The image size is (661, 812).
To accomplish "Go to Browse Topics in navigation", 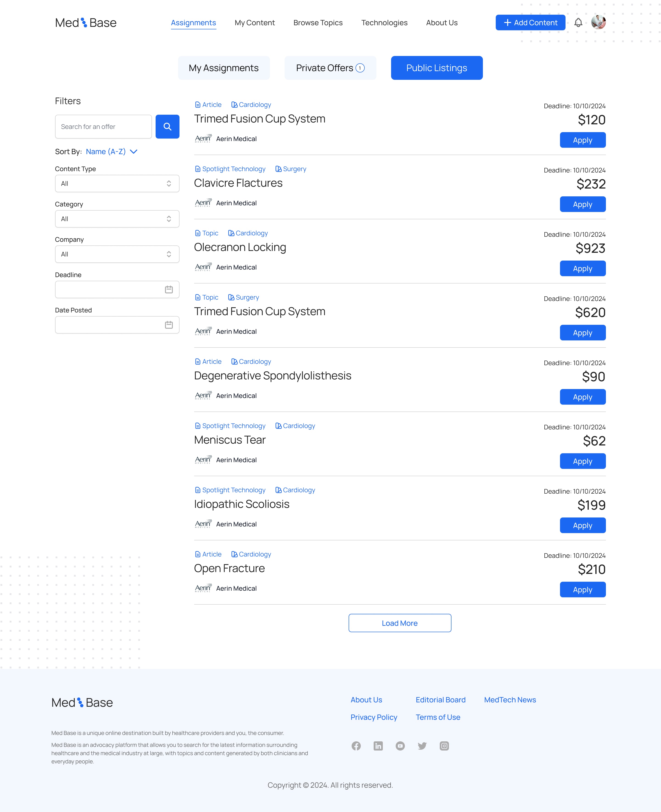I will [318, 23].
